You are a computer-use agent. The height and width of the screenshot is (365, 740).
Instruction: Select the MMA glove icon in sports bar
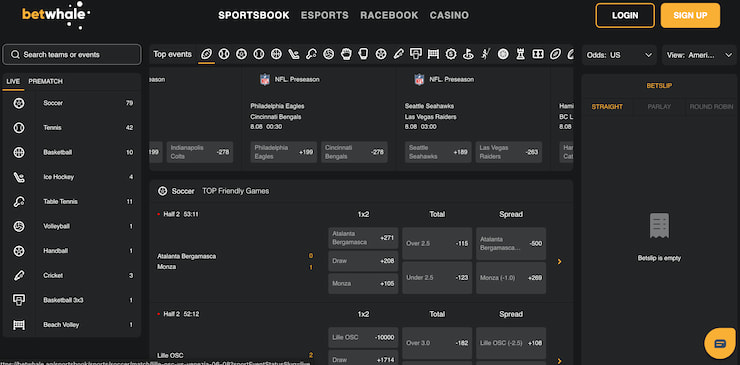point(363,54)
